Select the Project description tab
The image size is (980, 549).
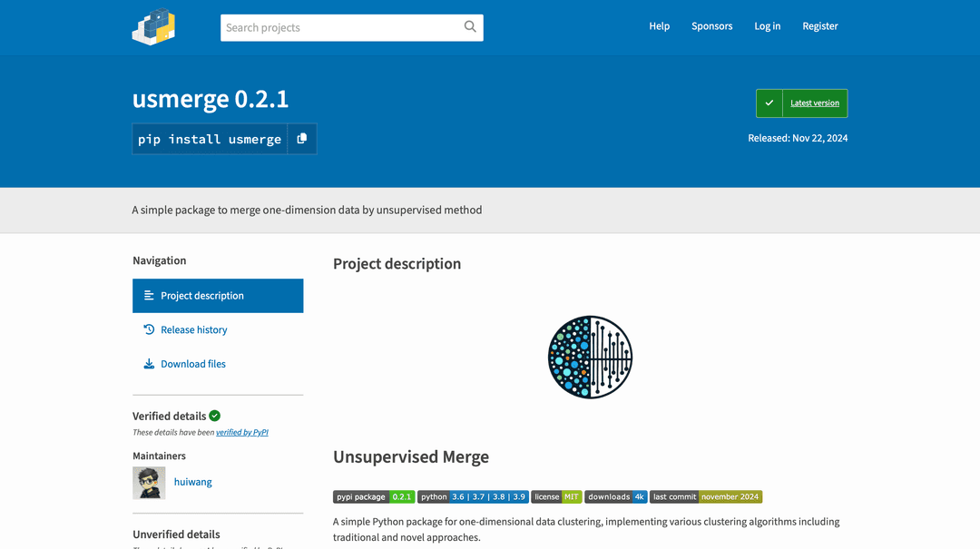pyautogui.click(x=218, y=296)
